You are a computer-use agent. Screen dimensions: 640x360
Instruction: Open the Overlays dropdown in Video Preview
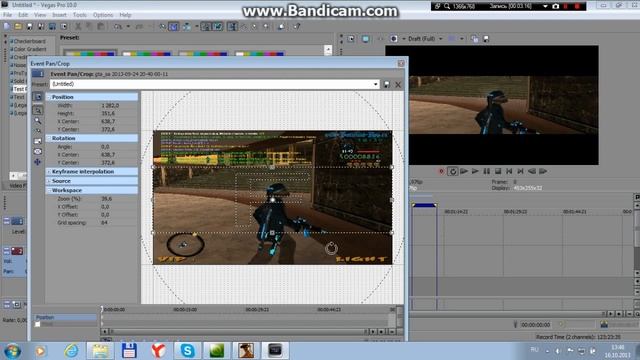click(462, 39)
